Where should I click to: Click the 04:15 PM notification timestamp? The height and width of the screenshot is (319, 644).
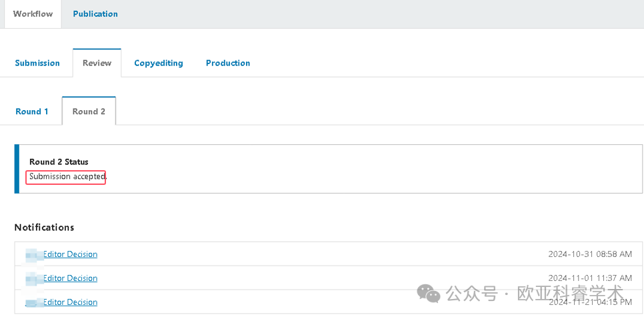click(x=590, y=302)
